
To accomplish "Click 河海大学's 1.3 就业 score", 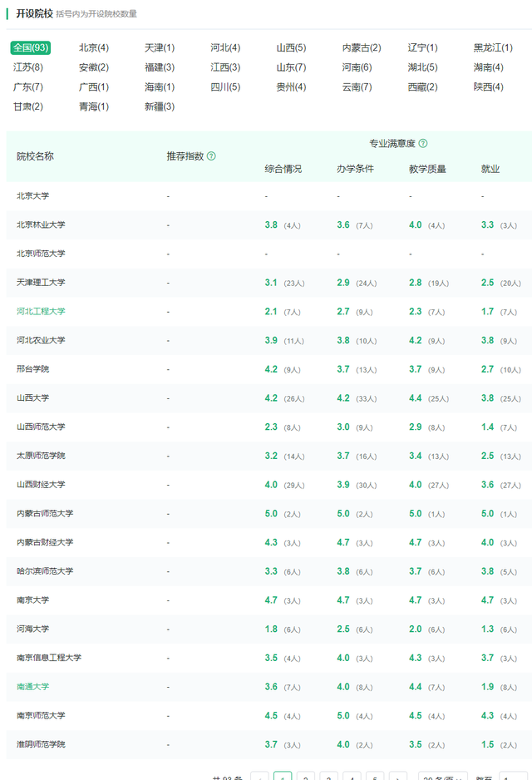I will (x=487, y=629).
